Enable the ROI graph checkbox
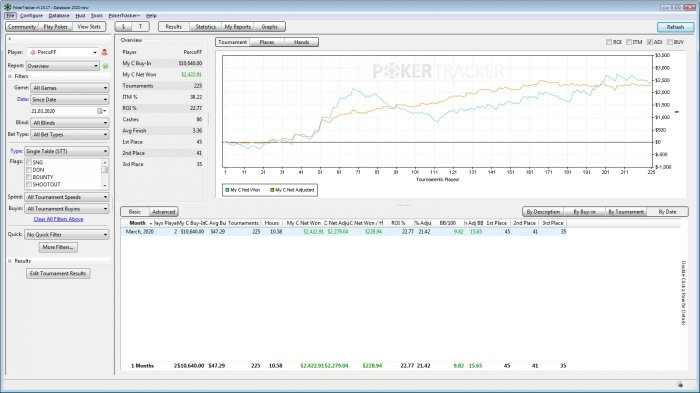This screenshot has width=700, height=393. pyautogui.click(x=609, y=42)
